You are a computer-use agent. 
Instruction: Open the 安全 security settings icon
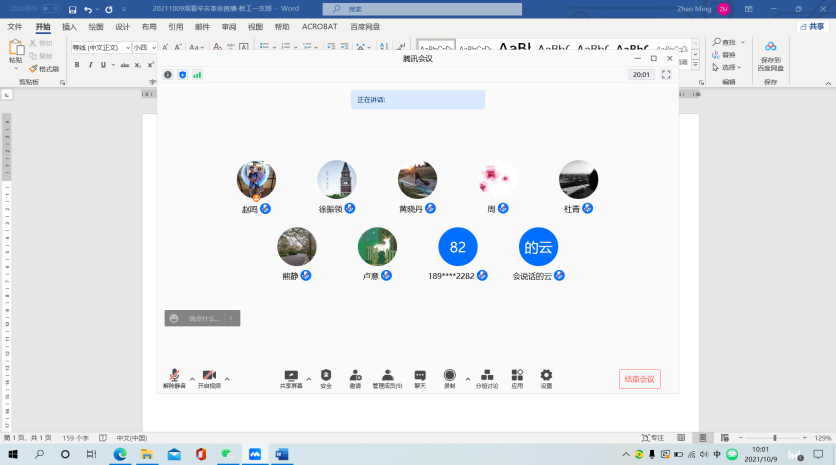[x=326, y=375]
